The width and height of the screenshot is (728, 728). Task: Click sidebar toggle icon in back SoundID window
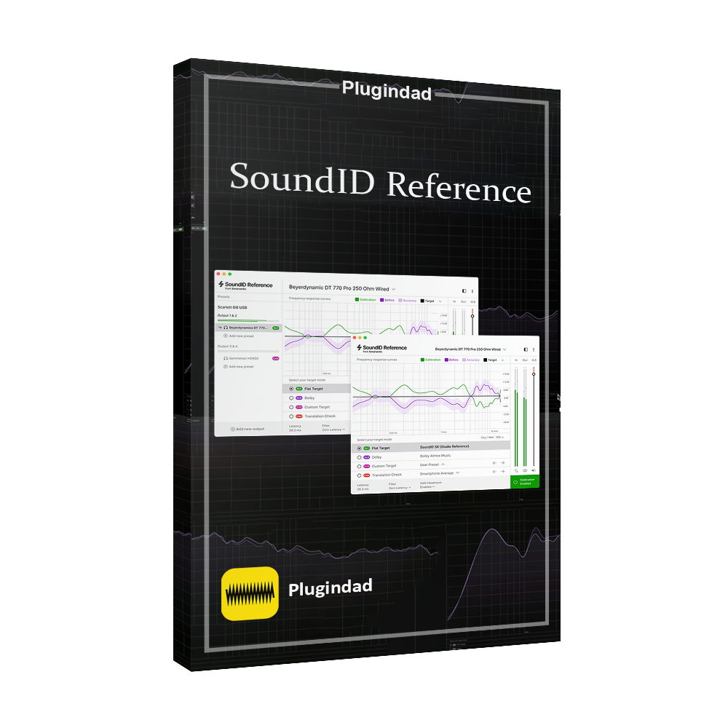point(464,291)
